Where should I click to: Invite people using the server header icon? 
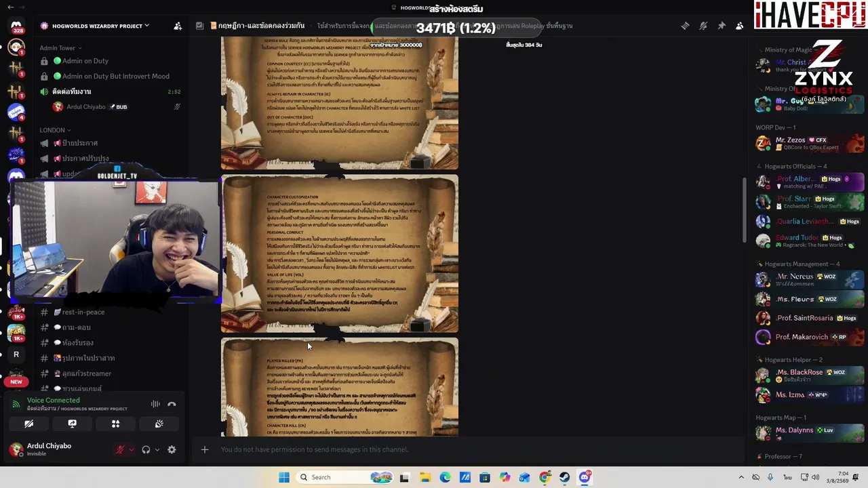[x=178, y=26]
